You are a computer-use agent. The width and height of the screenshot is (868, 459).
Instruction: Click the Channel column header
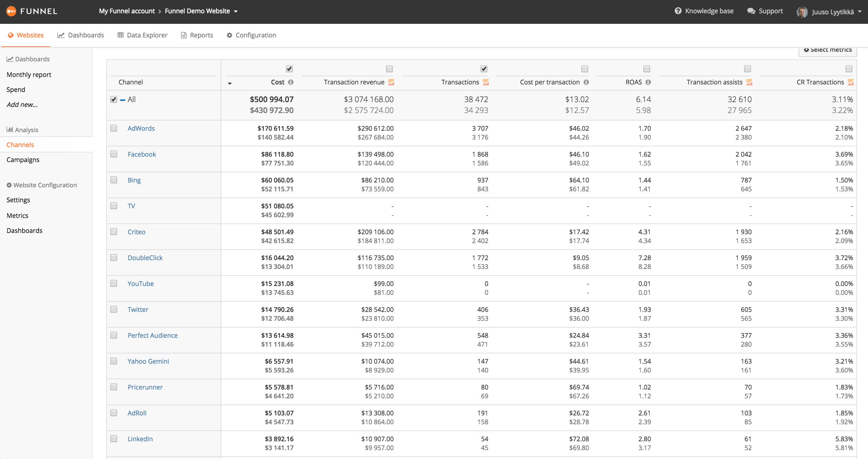(x=131, y=82)
